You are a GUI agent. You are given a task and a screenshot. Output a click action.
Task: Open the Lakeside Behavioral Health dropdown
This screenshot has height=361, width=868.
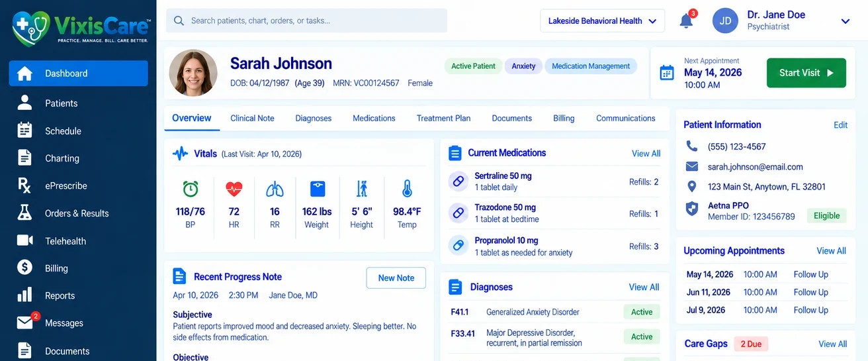602,21
